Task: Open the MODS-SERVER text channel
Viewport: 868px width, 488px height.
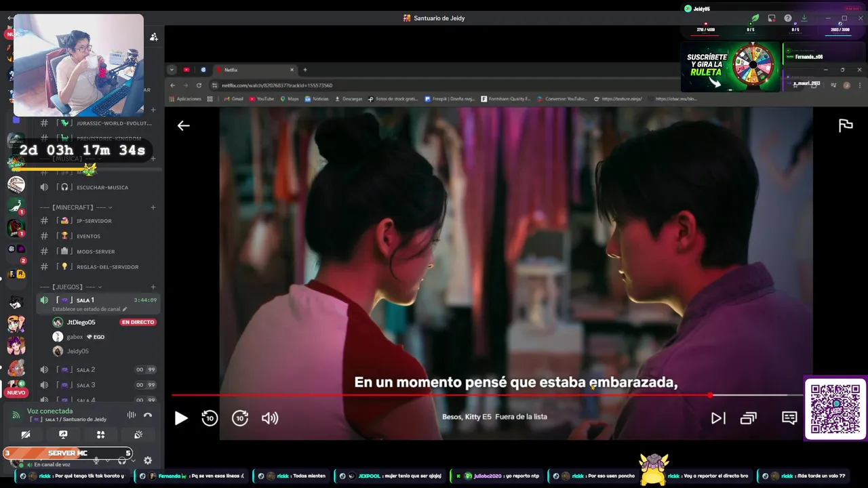Action: (x=98, y=251)
